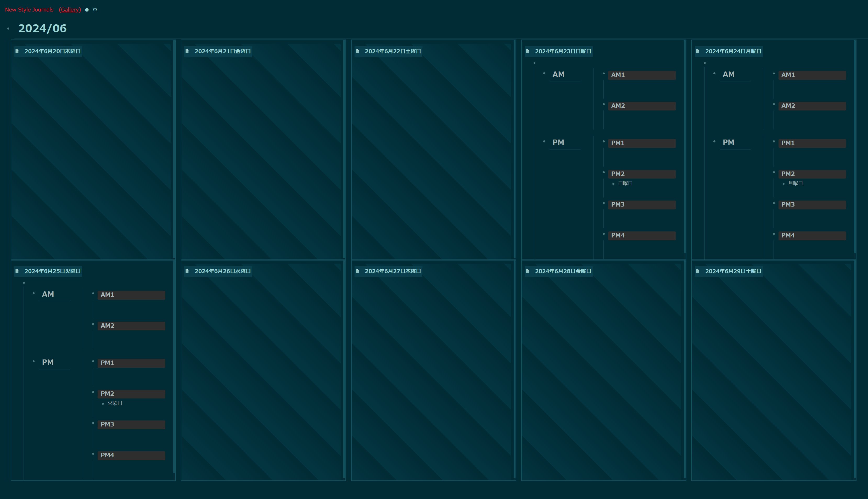Screen dimensions: 868x499
Task: Click the PM3 block in the June 24 card
Action: 812,205
